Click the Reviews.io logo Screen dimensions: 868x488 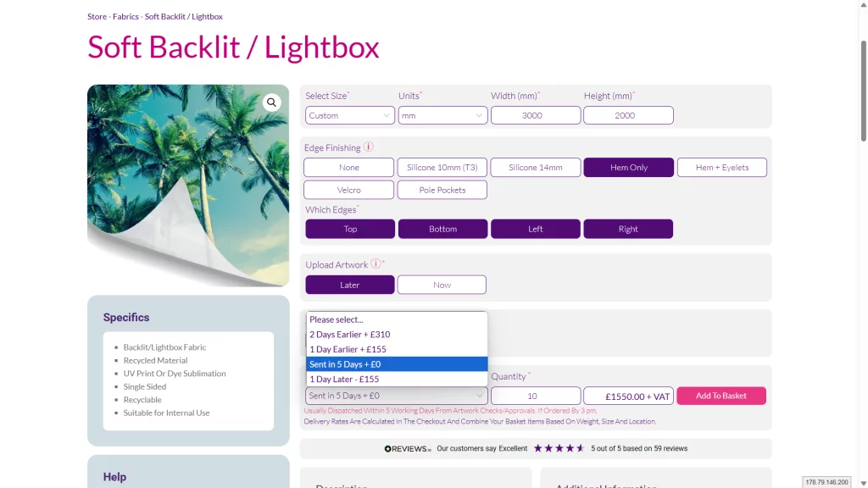408,448
